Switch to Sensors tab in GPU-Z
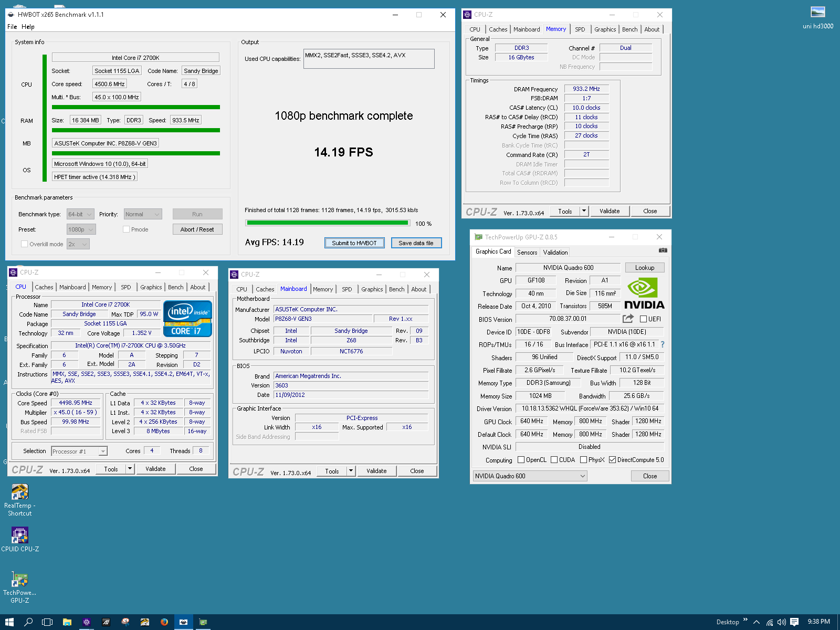Viewport: 840px width, 630px height. (x=527, y=253)
